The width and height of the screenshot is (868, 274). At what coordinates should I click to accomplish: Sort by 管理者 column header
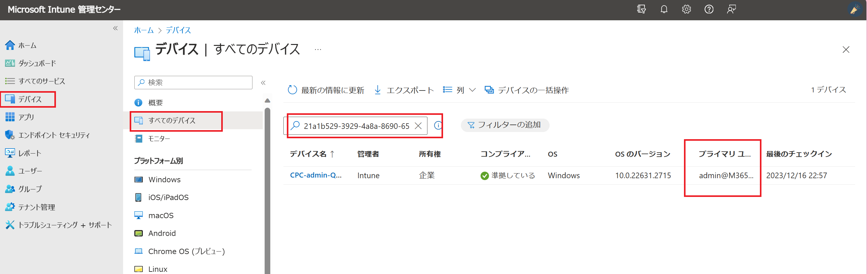click(x=368, y=154)
